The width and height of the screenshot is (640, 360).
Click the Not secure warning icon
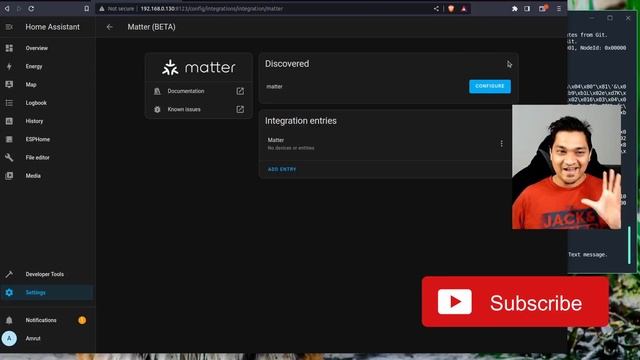coord(102,9)
